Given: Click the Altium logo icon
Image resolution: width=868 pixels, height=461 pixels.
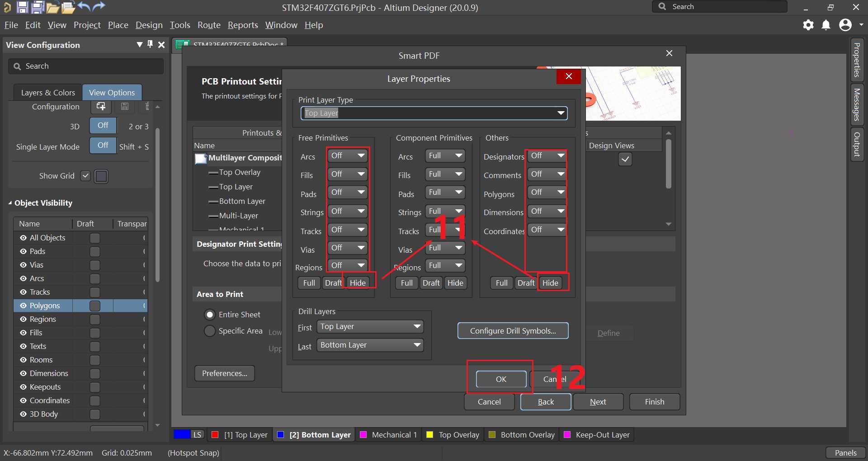Looking at the screenshot, I should point(7,7).
